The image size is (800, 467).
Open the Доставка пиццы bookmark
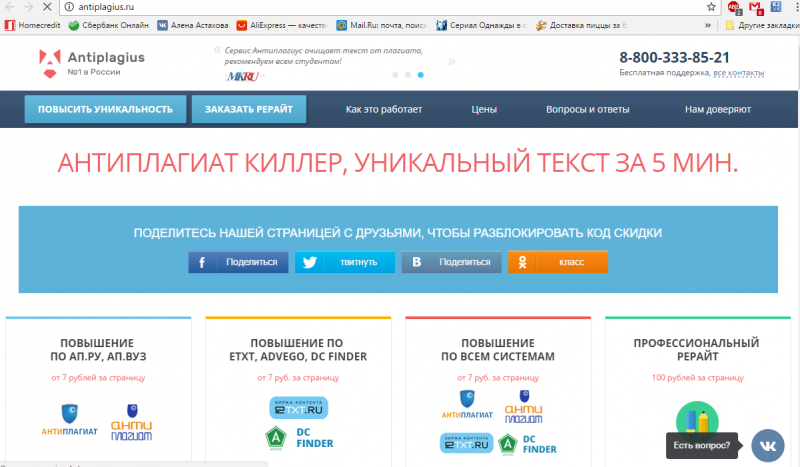[x=581, y=25]
